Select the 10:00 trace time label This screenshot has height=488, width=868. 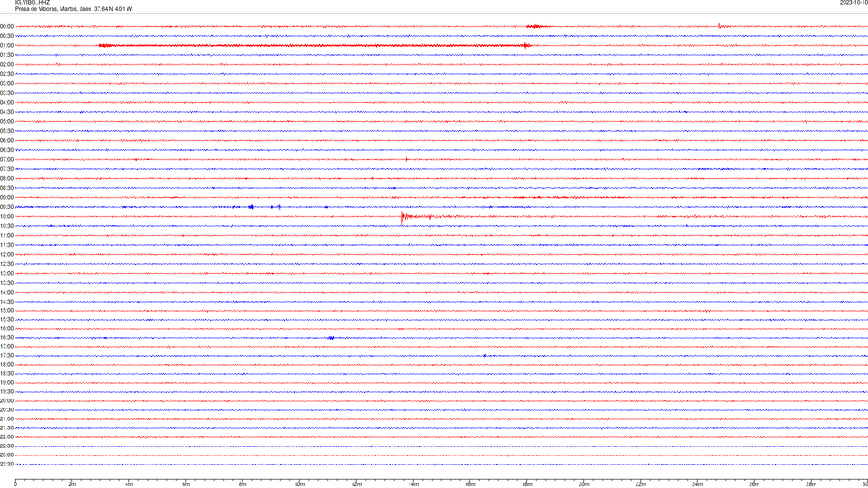[x=6, y=217]
